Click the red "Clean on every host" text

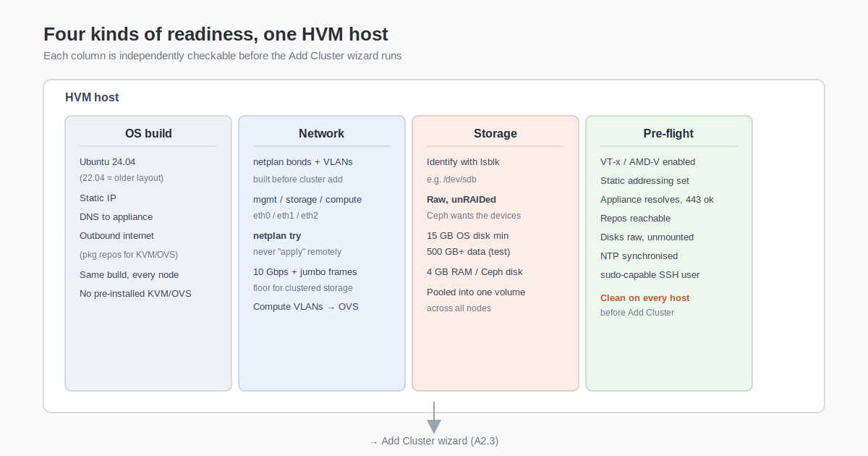coord(644,298)
